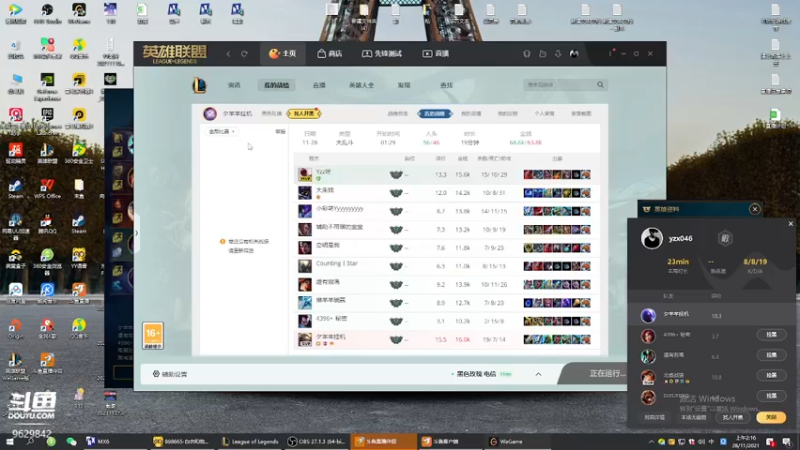The height and width of the screenshot is (450, 800).
Task: Select the 资讯 news sub-tab
Action: point(234,85)
